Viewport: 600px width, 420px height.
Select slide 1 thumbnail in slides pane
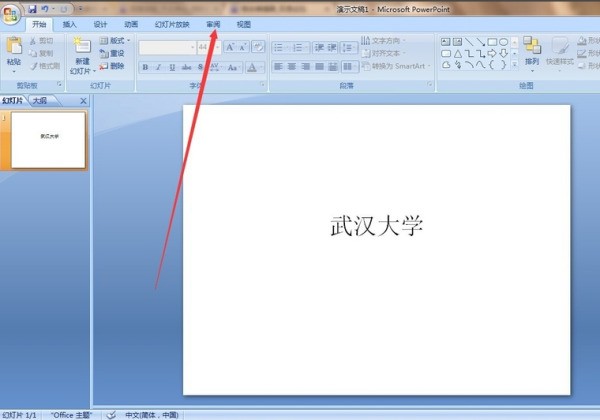click(x=48, y=139)
